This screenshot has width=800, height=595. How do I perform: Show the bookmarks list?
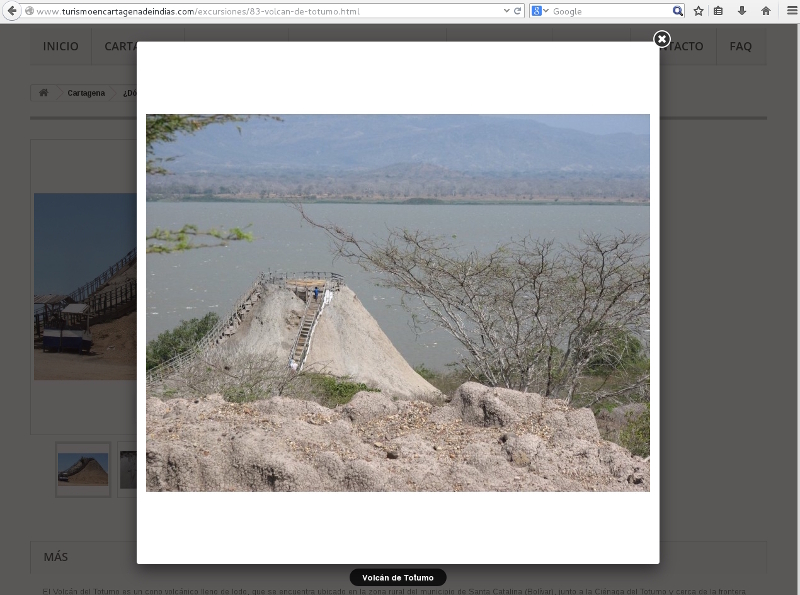718,11
